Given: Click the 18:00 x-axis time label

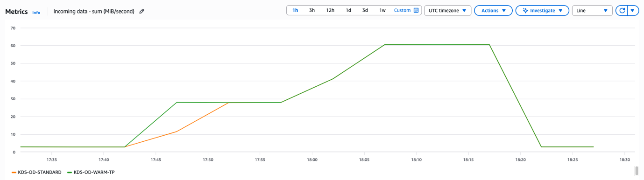Looking at the screenshot, I should click(312, 159).
